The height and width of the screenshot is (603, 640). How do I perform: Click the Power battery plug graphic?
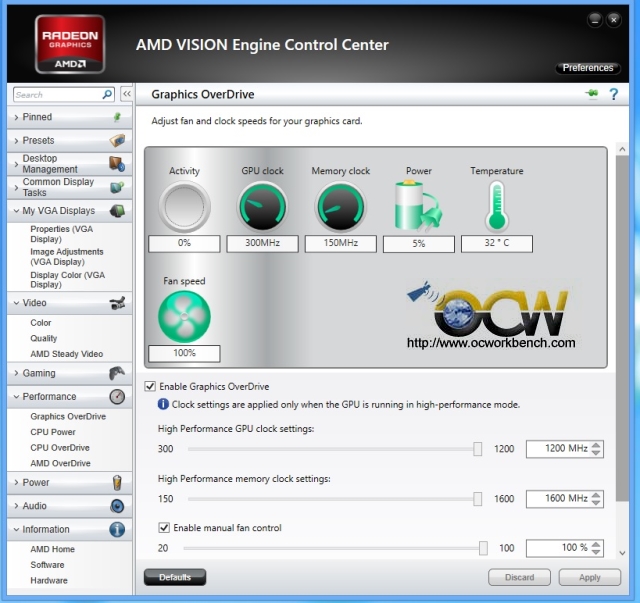[418, 206]
